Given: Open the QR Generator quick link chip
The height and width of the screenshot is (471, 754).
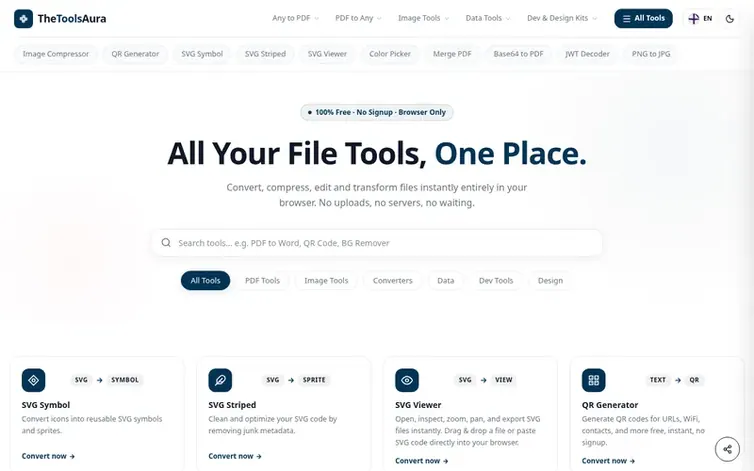Looking at the screenshot, I should point(135,54).
